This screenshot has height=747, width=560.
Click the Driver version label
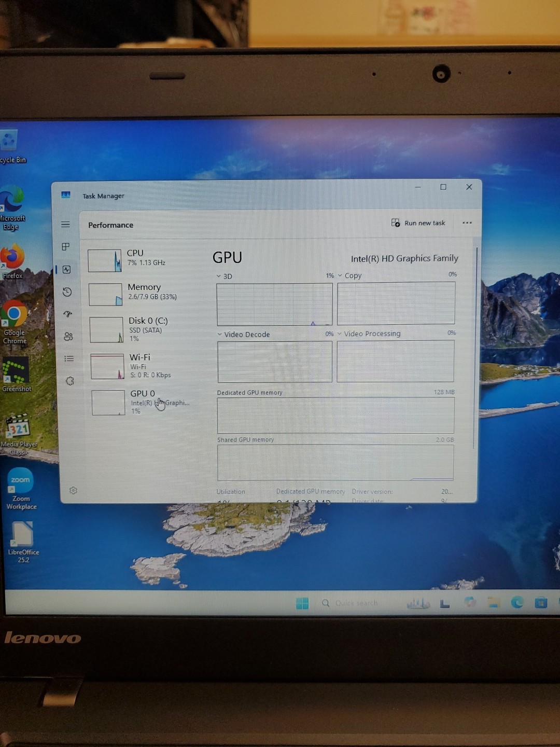[x=372, y=492]
